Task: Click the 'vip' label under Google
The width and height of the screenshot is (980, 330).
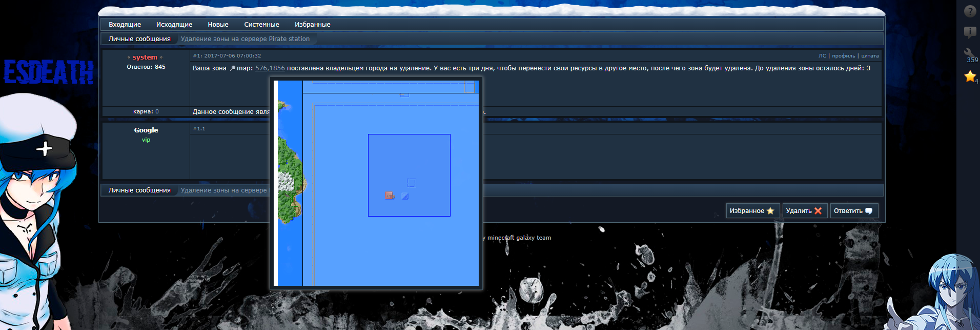Action: [x=146, y=140]
